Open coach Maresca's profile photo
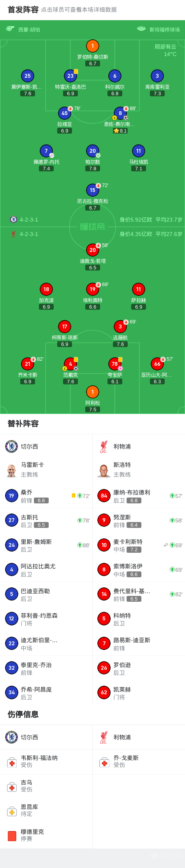Screen dimensions: 185x868 (12, 470)
